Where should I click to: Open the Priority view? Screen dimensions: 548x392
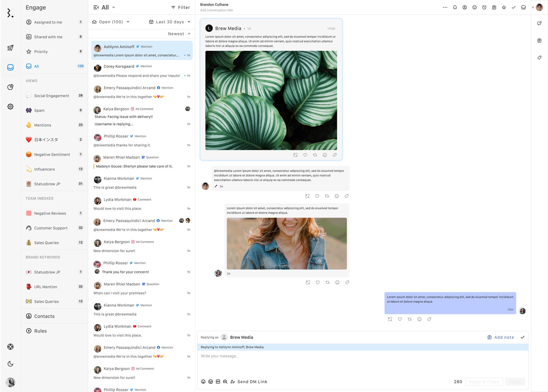click(54, 52)
